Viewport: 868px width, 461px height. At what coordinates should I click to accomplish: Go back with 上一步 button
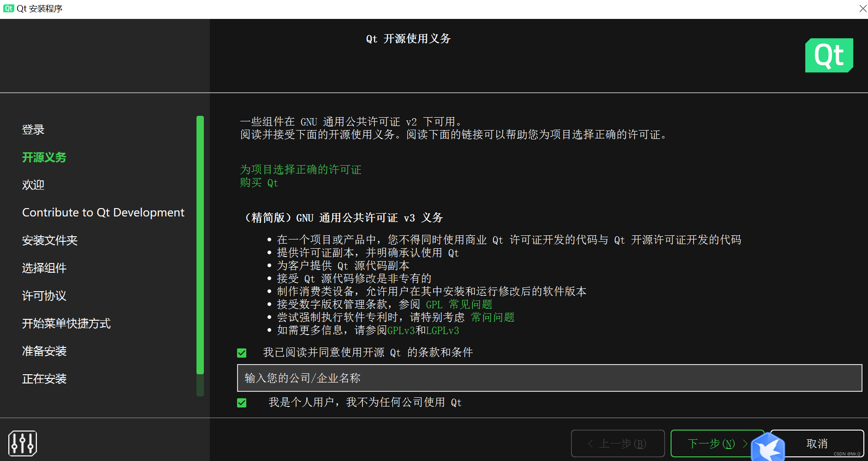[x=618, y=443]
